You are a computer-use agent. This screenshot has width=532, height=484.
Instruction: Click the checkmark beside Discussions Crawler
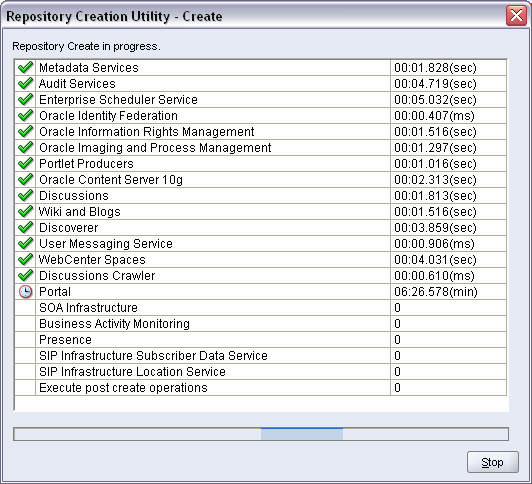click(25, 275)
